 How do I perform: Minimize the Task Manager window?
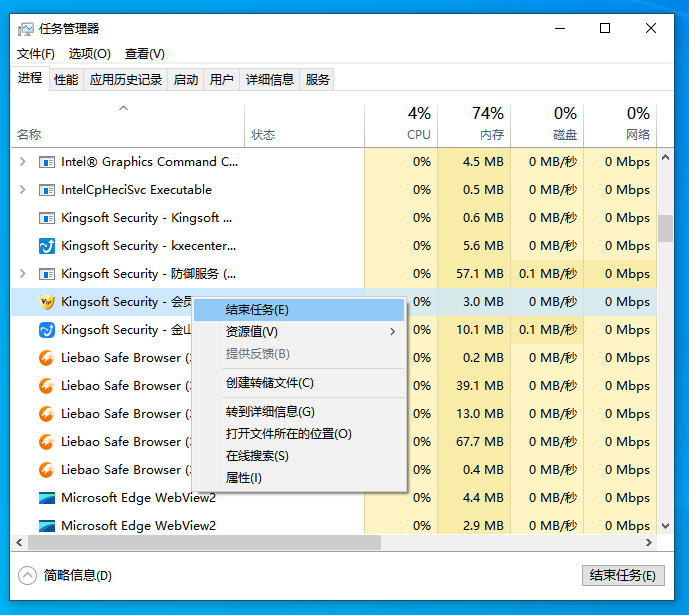click(x=560, y=29)
